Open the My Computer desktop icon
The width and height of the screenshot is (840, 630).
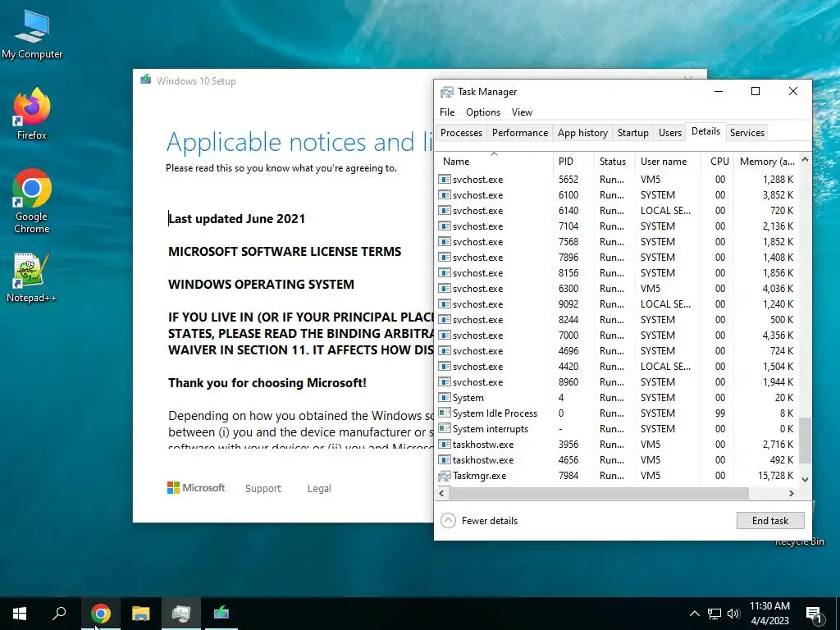(32, 35)
